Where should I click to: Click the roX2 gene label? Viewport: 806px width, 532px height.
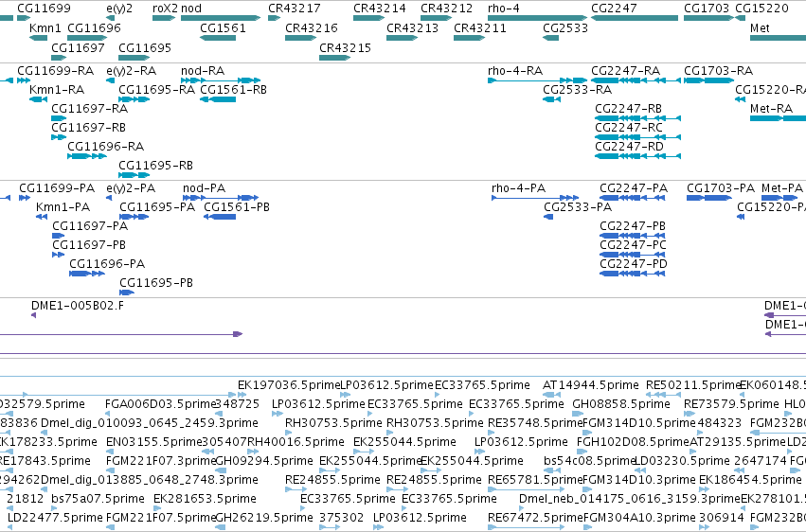[165, 9]
